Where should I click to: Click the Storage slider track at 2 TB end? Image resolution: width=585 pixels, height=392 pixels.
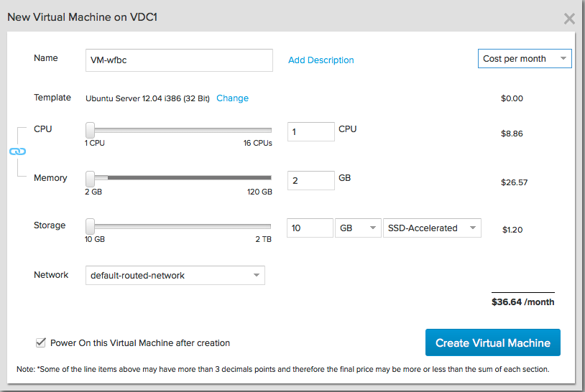click(x=269, y=225)
